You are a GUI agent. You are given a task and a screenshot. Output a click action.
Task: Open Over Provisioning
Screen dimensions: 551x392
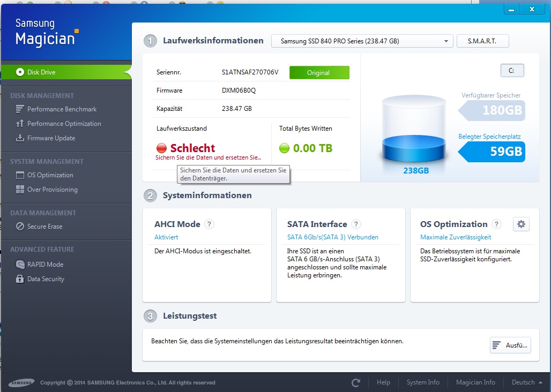pyautogui.click(x=53, y=190)
